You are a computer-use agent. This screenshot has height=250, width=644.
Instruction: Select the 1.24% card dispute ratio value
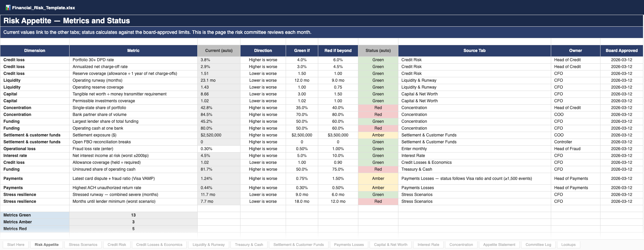[219, 179]
